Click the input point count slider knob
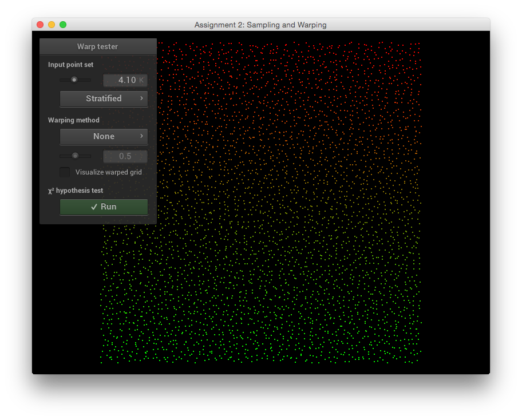 (74, 80)
